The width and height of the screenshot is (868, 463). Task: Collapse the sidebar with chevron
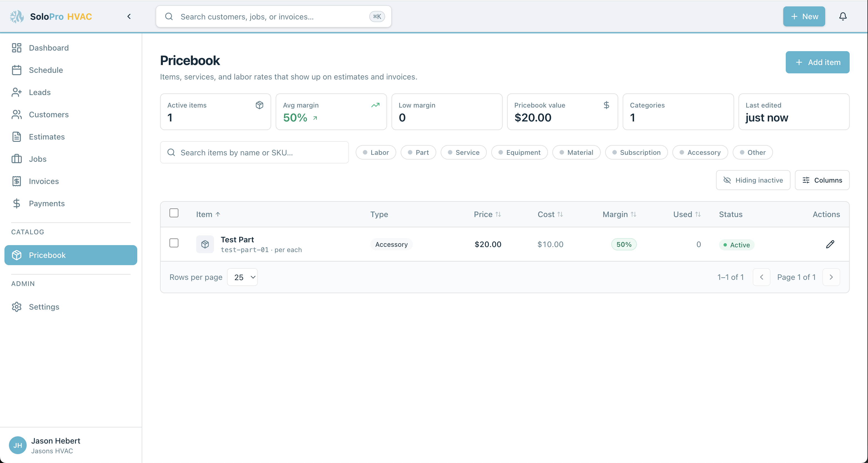pyautogui.click(x=129, y=16)
